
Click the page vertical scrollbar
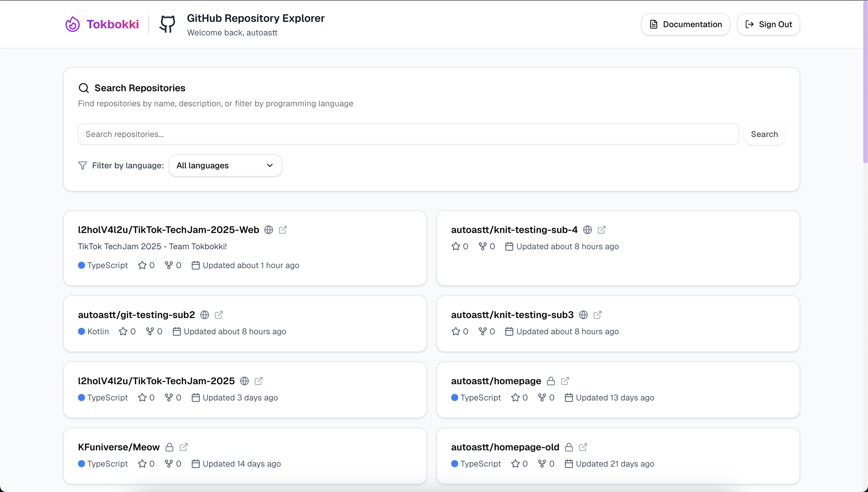coord(865,81)
